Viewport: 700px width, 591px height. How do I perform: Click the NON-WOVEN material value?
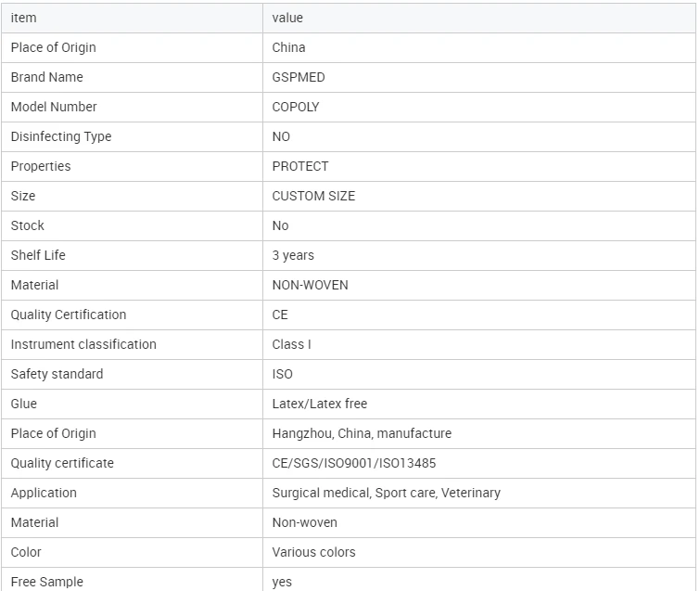click(x=310, y=285)
